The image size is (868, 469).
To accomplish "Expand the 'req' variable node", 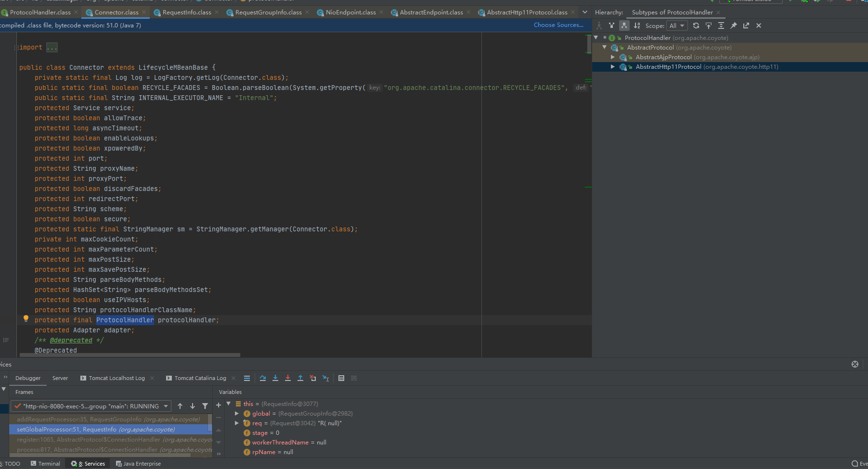I will 237,423.
